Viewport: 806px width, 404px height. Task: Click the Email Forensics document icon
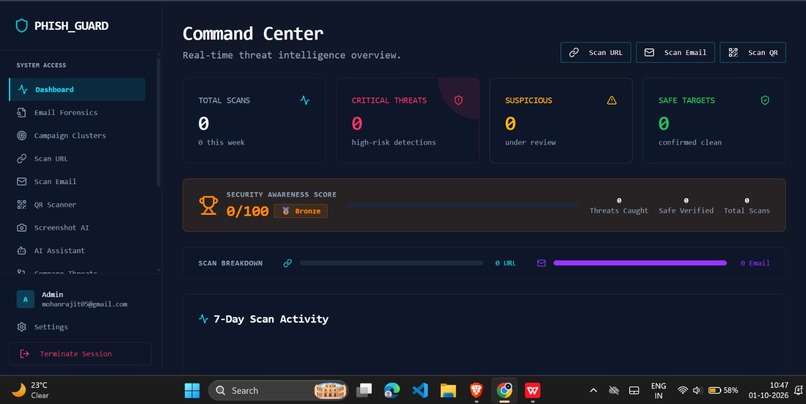pos(22,113)
